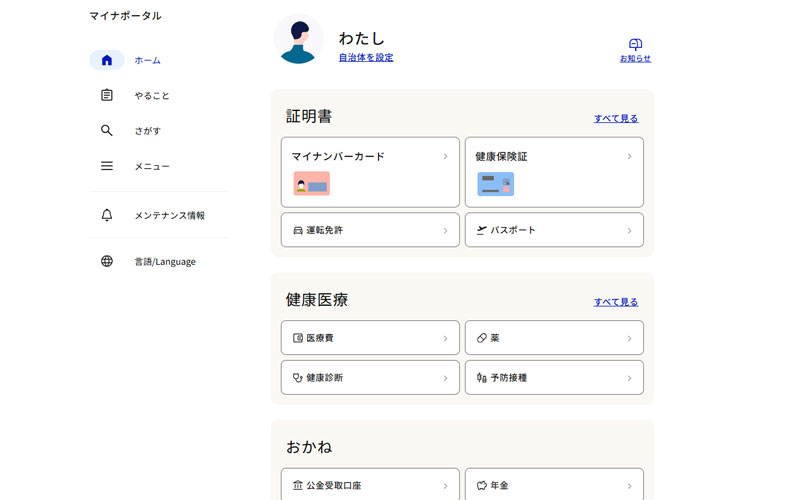Screen dimensions: 800x500
Task: Click the chevron on 健康診断
Action: (x=445, y=378)
